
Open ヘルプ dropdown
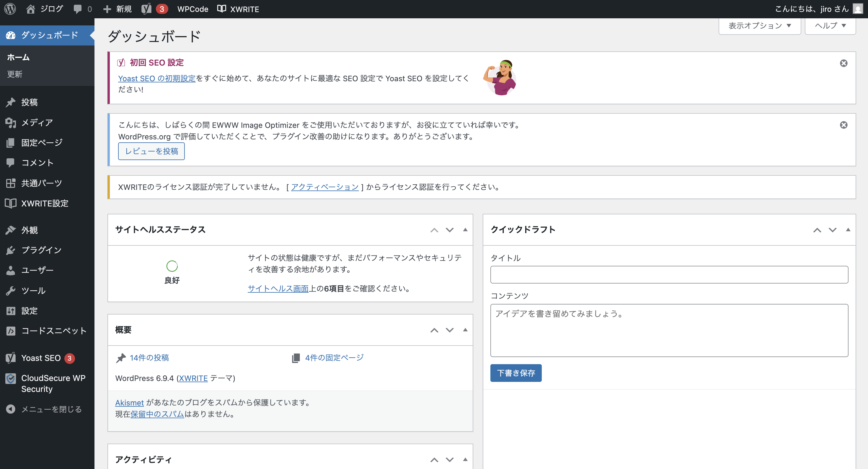click(x=830, y=26)
